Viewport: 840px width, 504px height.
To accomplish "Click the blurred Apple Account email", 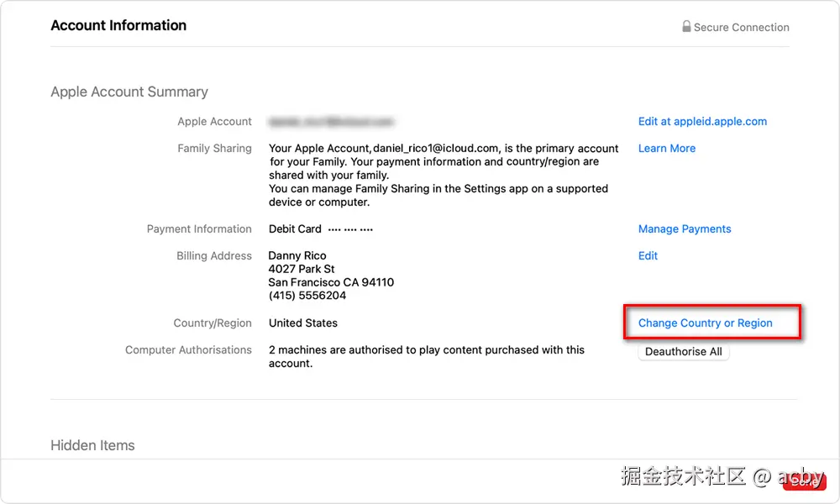I will tap(331, 121).
